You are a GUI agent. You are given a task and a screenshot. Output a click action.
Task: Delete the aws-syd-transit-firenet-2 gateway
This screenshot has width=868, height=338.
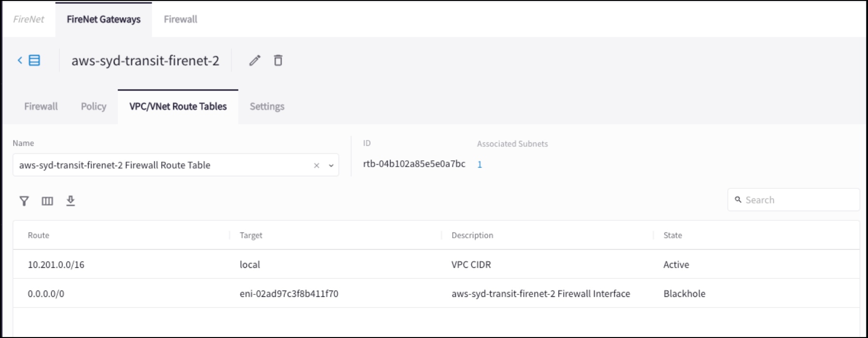point(278,61)
